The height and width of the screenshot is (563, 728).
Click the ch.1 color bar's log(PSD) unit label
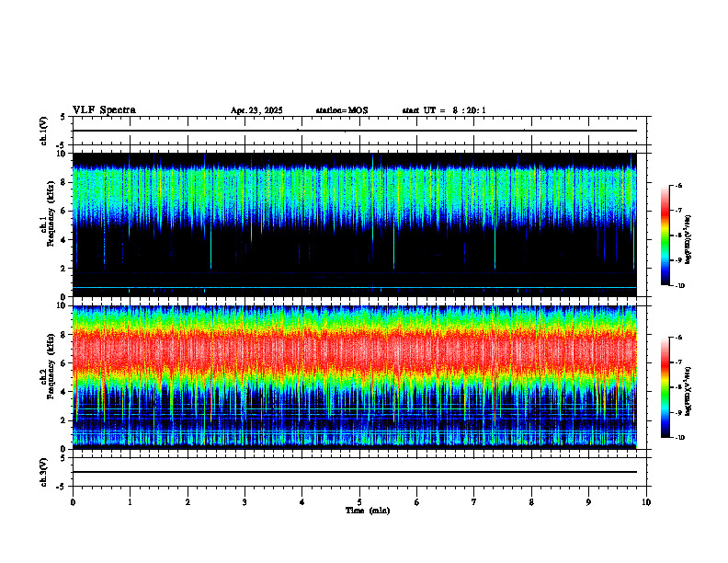pos(688,239)
